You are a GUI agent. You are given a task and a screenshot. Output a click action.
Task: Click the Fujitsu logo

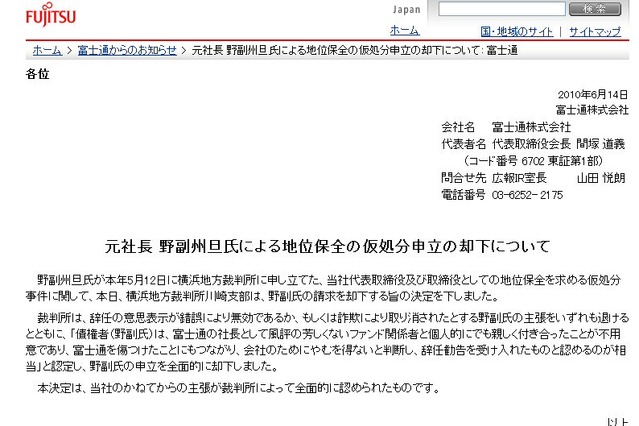pyautogui.click(x=51, y=15)
